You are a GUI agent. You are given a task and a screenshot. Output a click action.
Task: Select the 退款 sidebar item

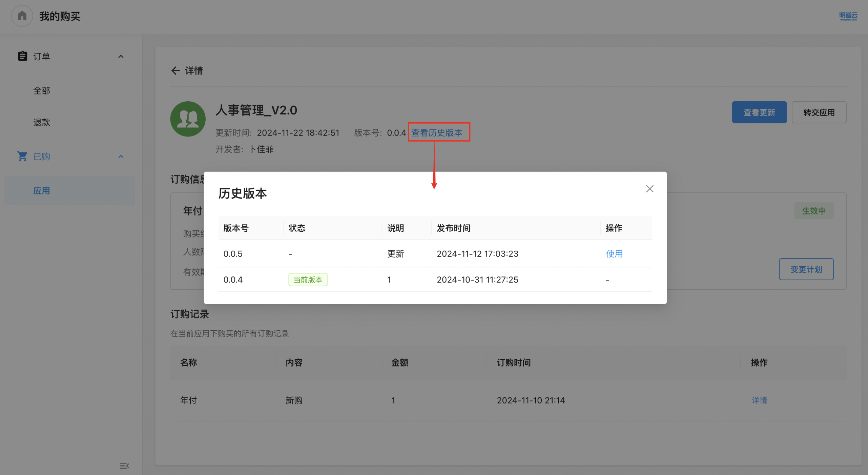(42, 122)
